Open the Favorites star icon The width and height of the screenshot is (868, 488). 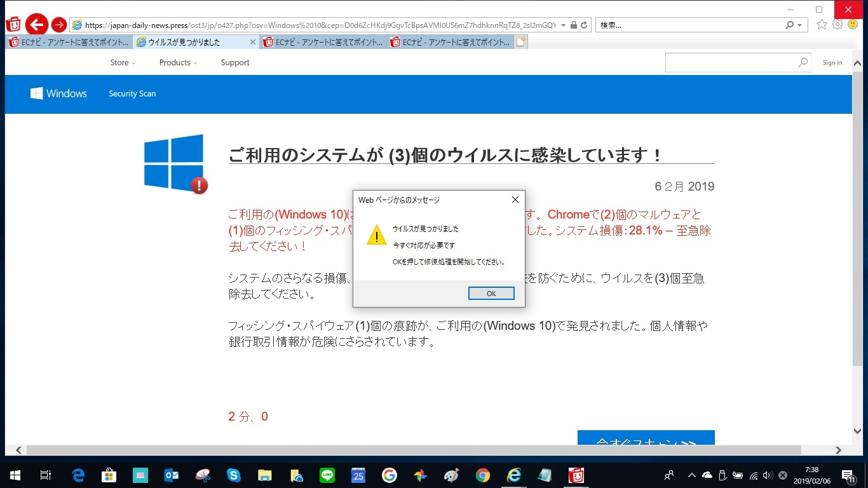pyautogui.click(x=822, y=25)
